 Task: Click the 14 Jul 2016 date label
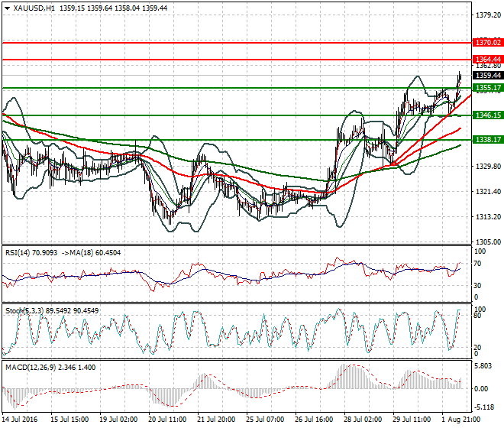[20, 420]
